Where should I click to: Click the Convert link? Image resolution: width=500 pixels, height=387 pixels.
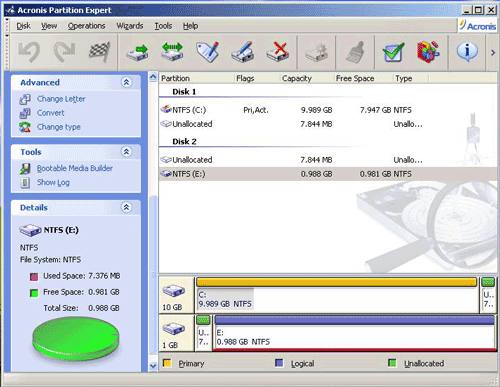tap(51, 113)
